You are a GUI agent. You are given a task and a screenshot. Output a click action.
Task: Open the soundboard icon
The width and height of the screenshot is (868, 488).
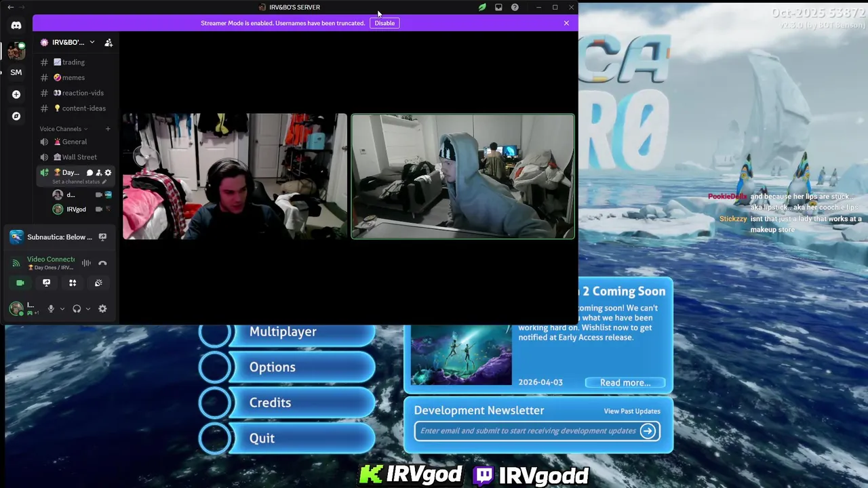pyautogui.click(x=99, y=283)
